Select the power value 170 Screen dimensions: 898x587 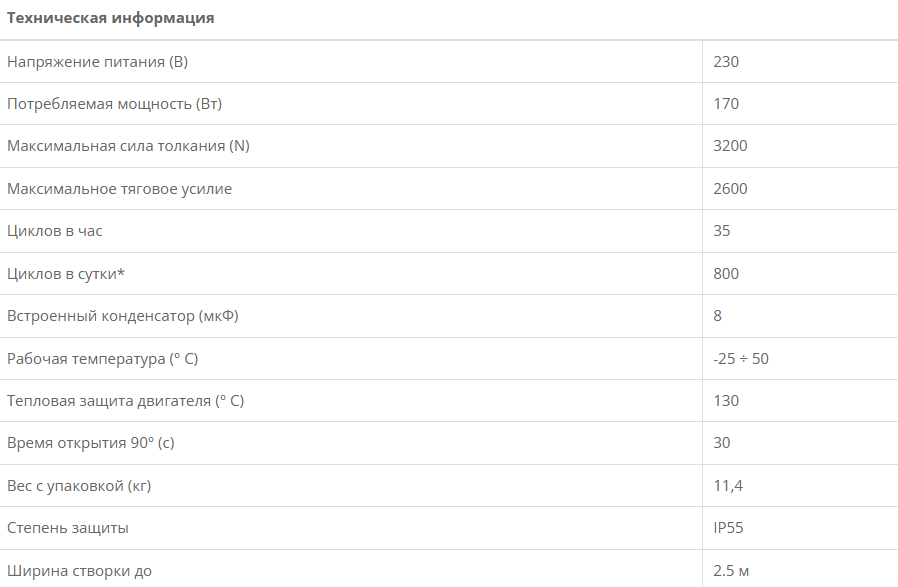click(726, 104)
